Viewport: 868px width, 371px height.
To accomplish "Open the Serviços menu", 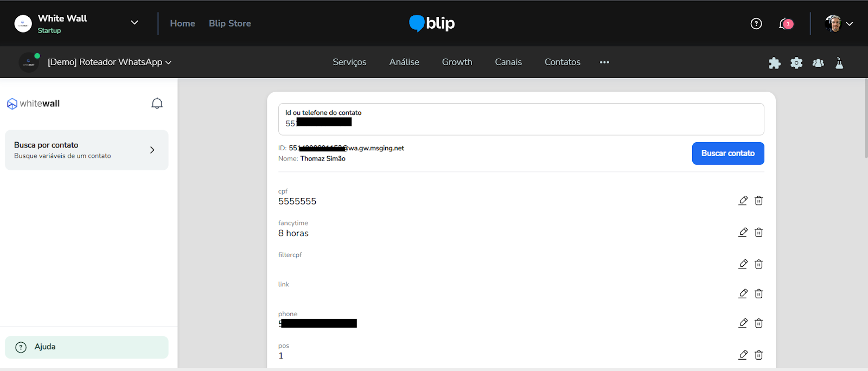I will pyautogui.click(x=349, y=62).
